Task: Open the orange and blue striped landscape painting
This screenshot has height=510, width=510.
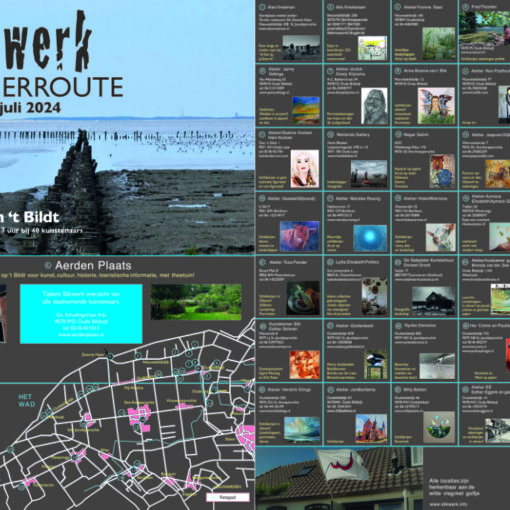Action: 306,110
